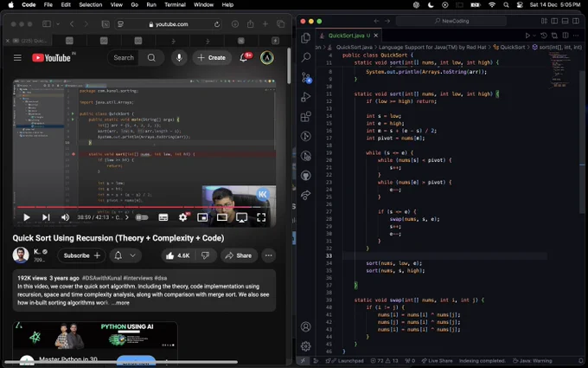588x368 pixels.
Task: Toggle theater mode on YouTube player
Action: point(222,217)
